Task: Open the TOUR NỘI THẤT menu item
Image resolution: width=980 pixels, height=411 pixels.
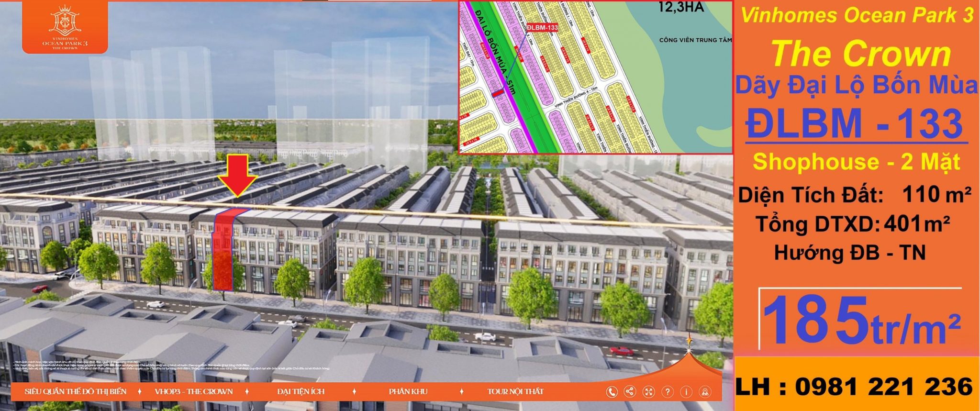Action: tap(515, 391)
